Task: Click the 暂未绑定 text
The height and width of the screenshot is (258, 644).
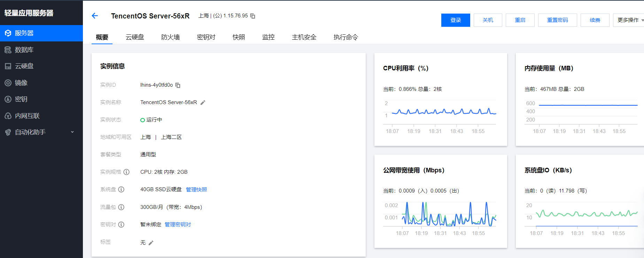Action: pos(151,225)
